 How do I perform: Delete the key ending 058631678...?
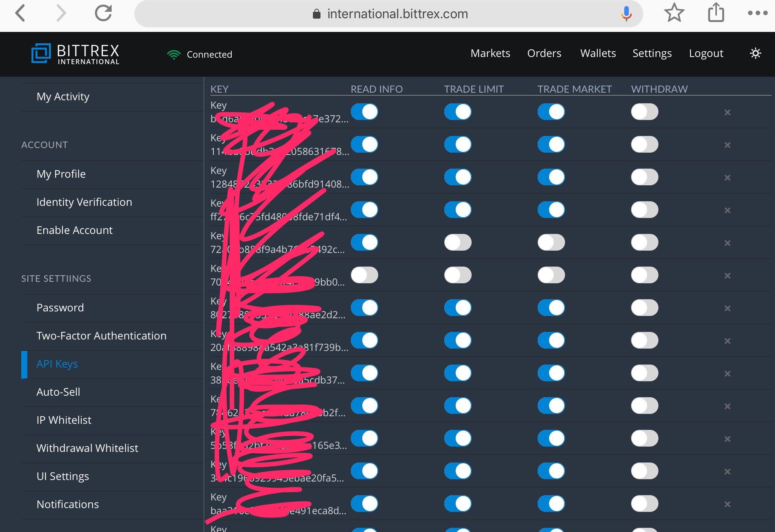click(728, 145)
